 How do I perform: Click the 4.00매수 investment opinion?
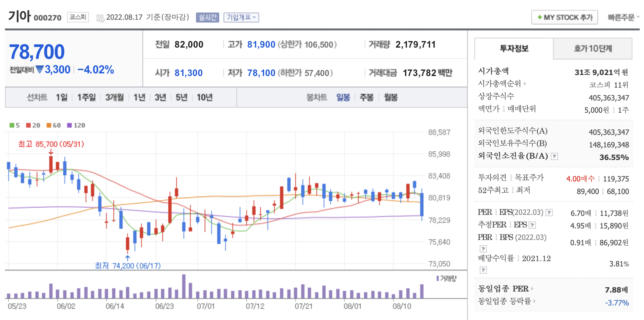[581, 179]
